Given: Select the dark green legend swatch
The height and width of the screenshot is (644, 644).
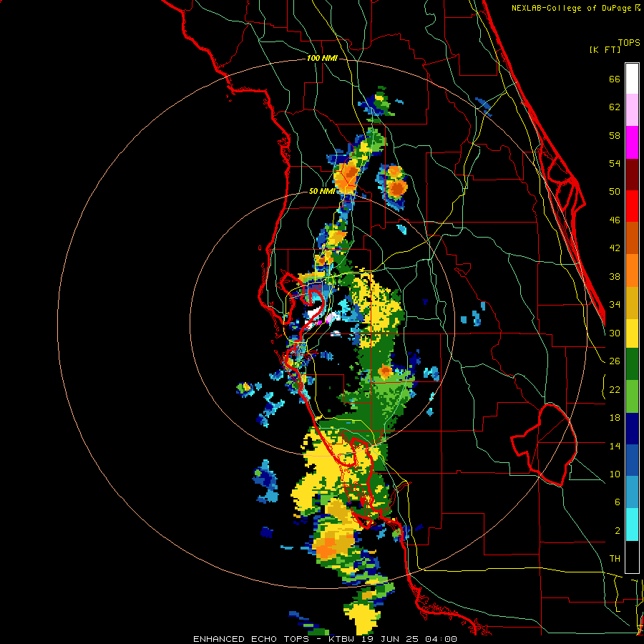Looking at the screenshot, I should (x=632, y=364).
